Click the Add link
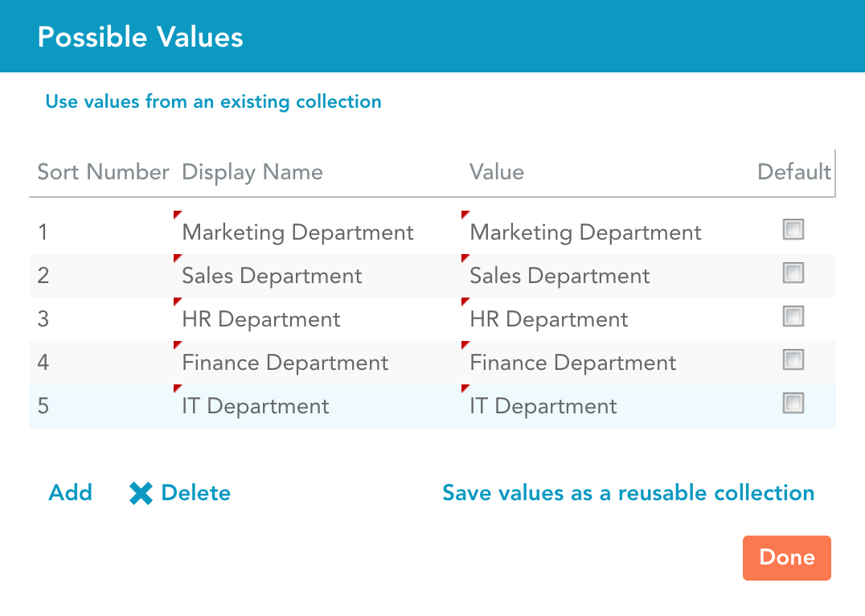The width and height of the screenshot is (865, 616). [70, 493]
